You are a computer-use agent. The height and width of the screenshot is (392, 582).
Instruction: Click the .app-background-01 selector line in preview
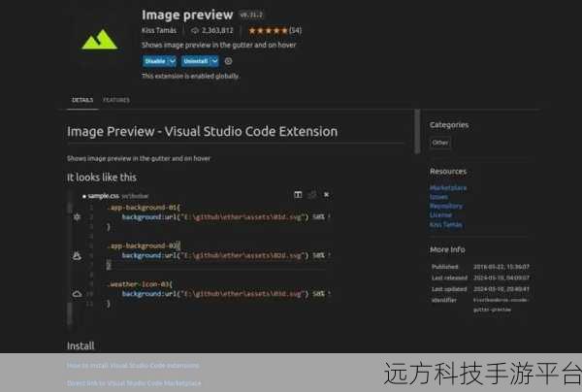[144, 208]
